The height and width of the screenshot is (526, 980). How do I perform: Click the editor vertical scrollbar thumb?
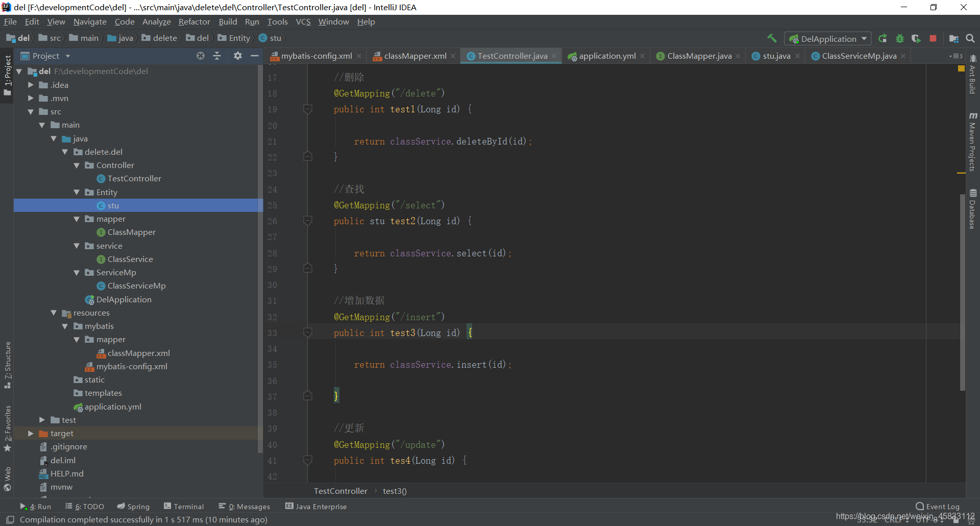pos(962,292)
